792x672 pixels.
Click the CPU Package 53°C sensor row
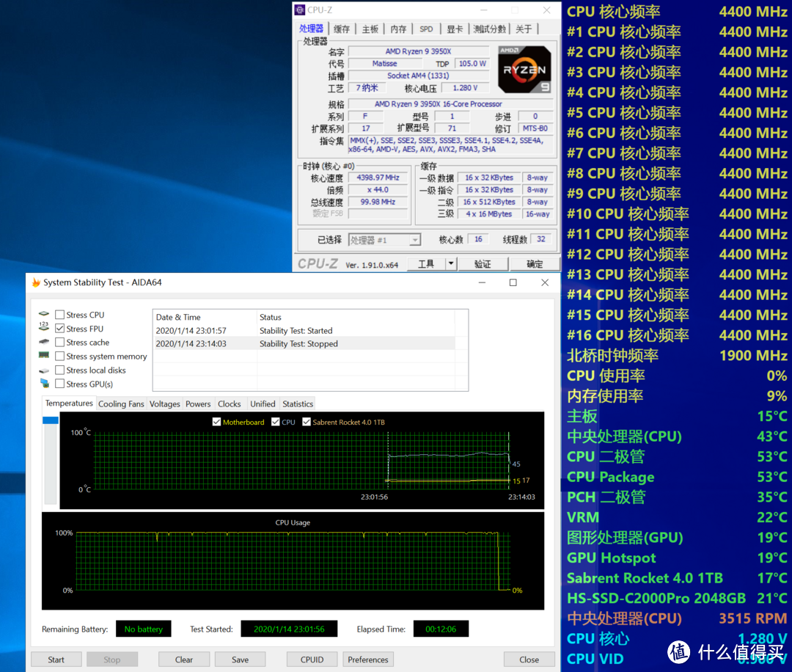[x=677, y=477]
